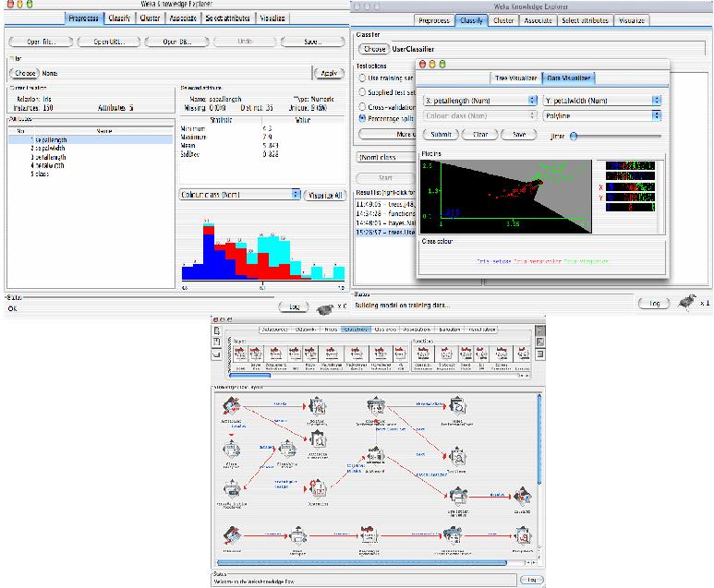Click Apply button next to the filter
The image size is (714, 588).
[x=329, y=73]
